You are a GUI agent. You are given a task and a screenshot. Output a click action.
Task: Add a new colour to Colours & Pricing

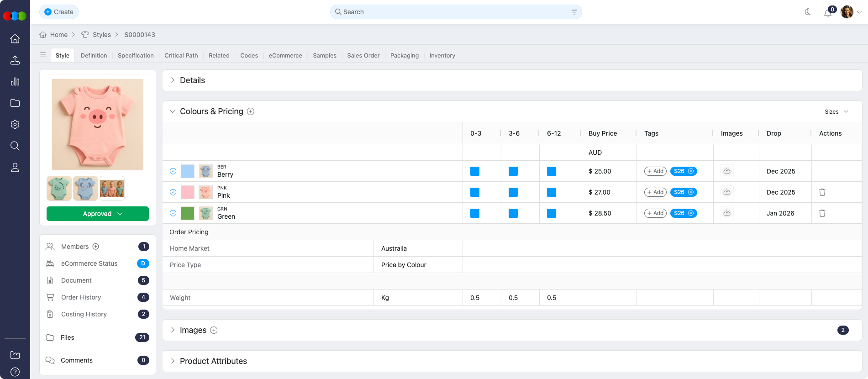251,111
